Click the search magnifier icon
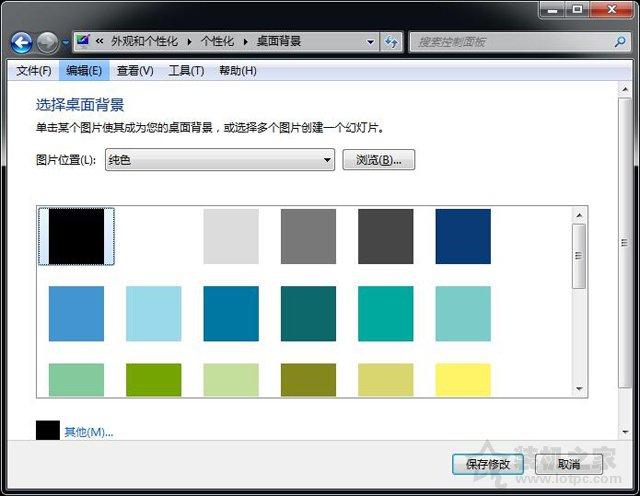The image size is (640, 496). pyautogui.click(x=619, y=42)
